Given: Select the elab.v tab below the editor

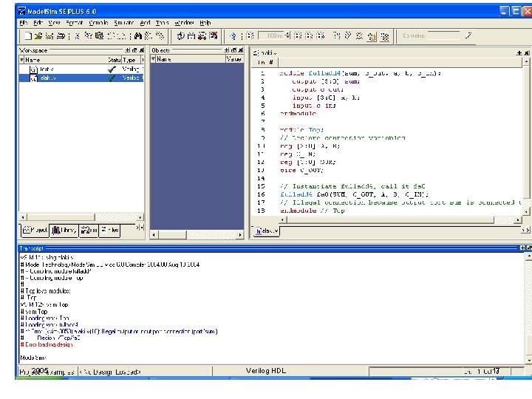Looking at the screenshot, I should click(266, 231).
